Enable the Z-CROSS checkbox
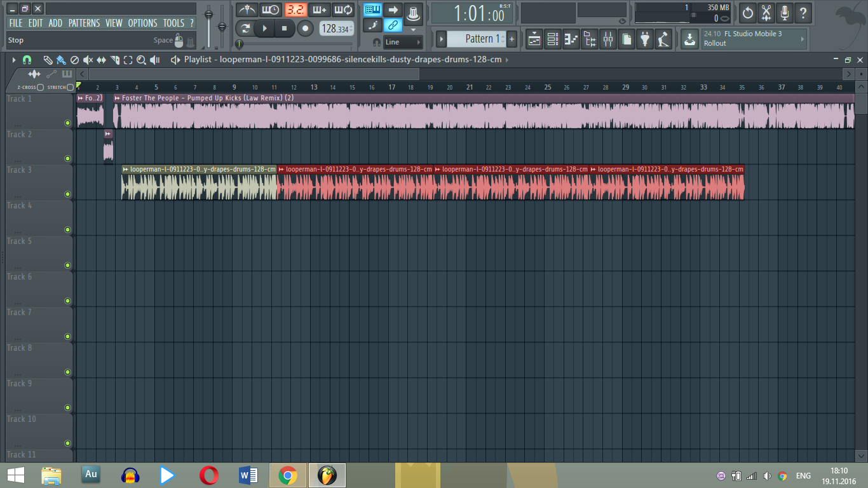Viewport: 868px width, 488px height. [x=40, y=87]
